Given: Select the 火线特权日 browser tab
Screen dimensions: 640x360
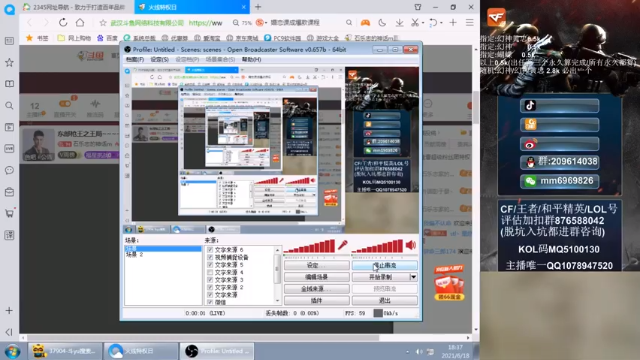Looking at the screenshot, I should click(x=191, y=7).
